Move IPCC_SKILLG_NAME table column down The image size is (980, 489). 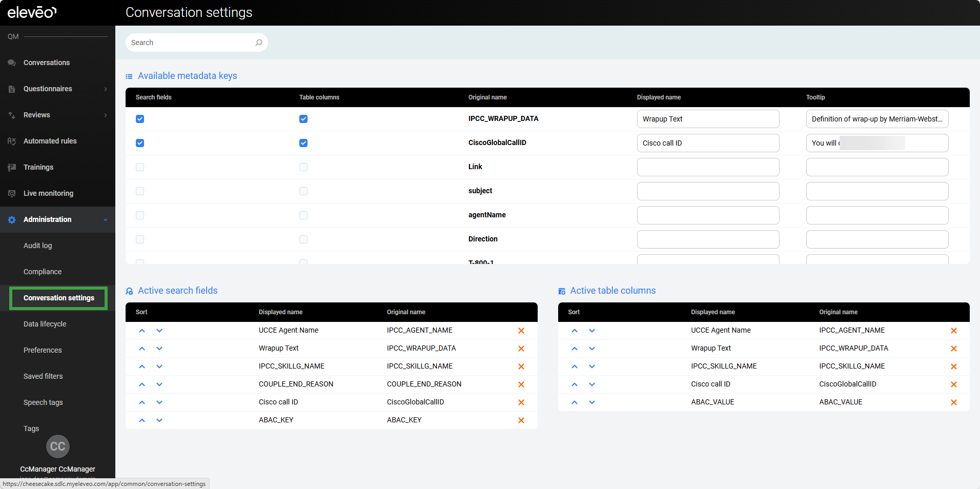(591, 366)
